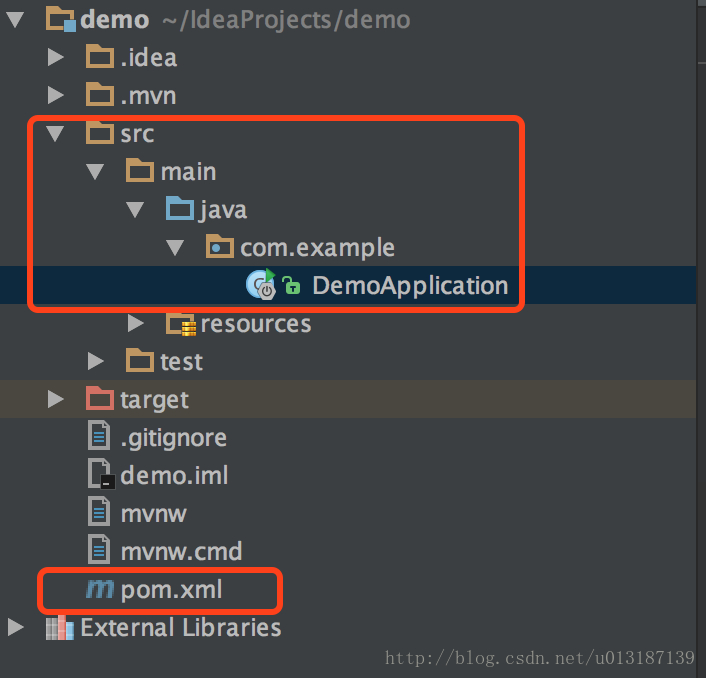Click the Maven pom.xml file icon
Viewport: 706px width, 678px height.
pyautogui.click(x=100, y=589)
